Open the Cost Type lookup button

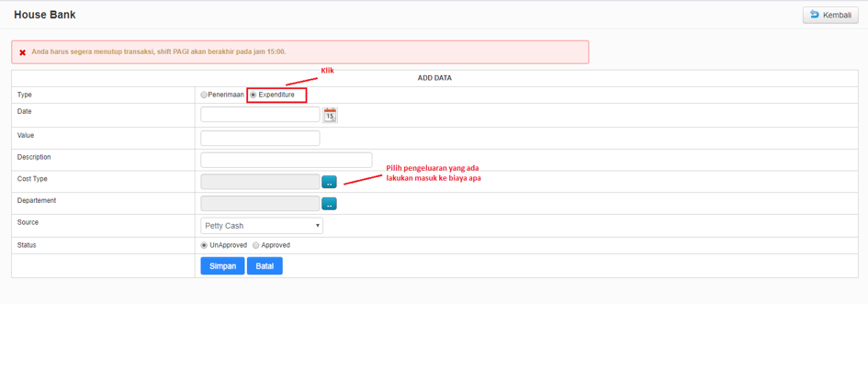point(329,182)
